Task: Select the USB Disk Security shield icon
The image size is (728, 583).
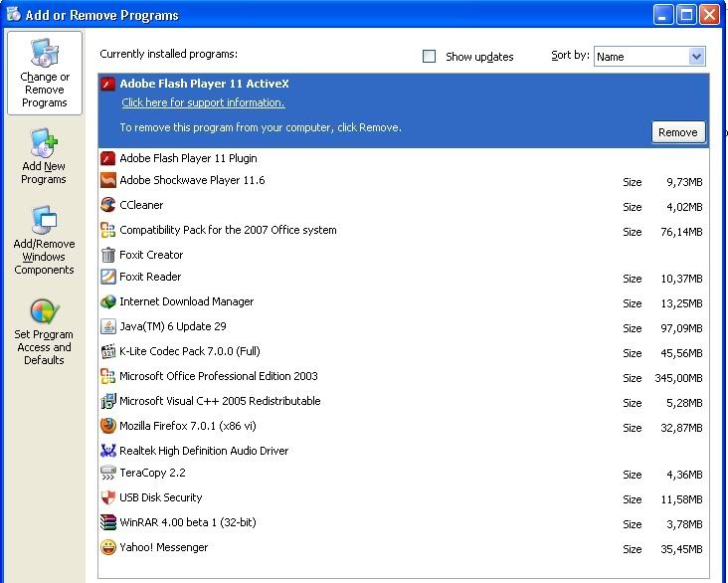Action: 108,497
